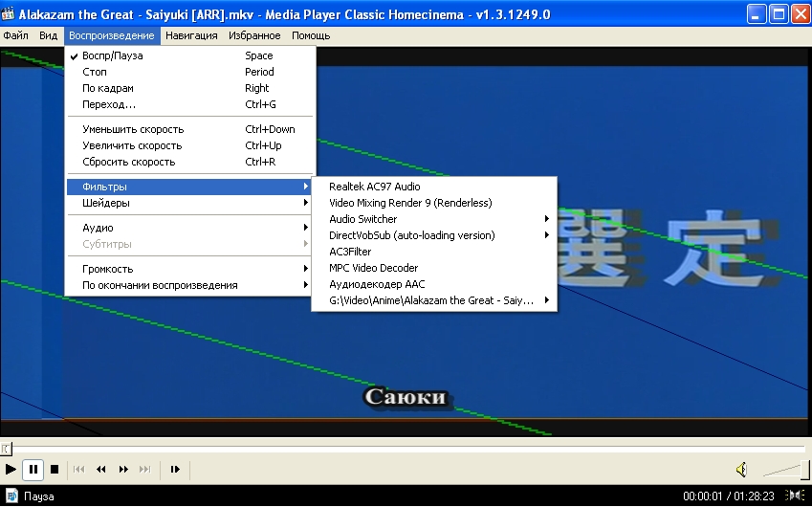Open Video Mixing Render 9 (Renderless) filter
812x507 pixels.
pyautogui.click(x=434, y=203)
